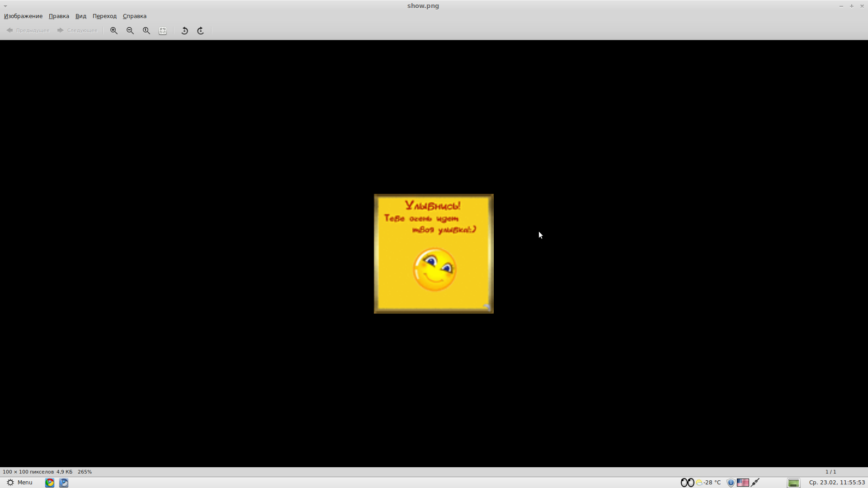The image size is (868, 488).
Task: Open the Справка menu
Action: click(134, 16)
